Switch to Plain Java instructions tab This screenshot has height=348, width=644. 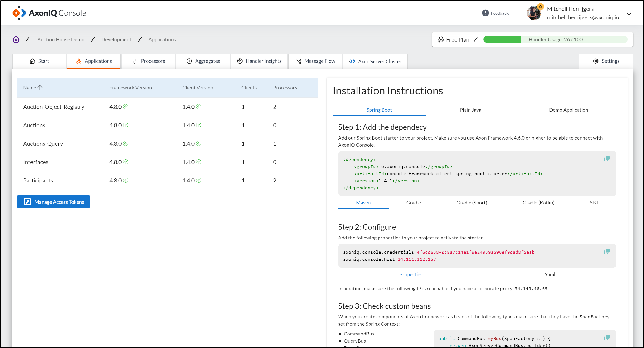470,110
